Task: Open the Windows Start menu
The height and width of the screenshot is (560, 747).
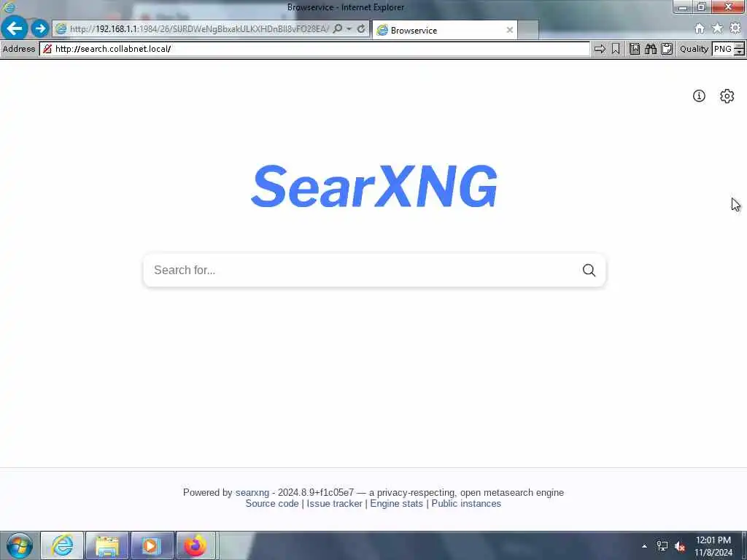Action: click(x=20, y=545)
